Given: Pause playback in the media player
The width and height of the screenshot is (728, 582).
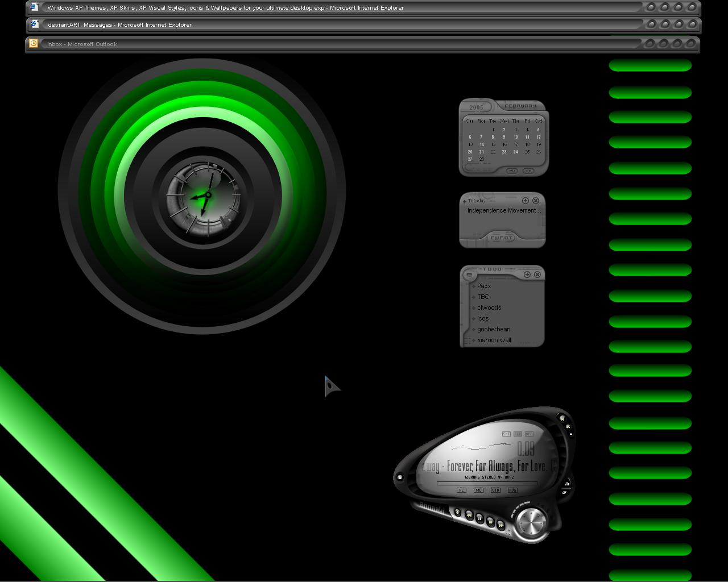Looking at the screenshot, I should 479,518.
